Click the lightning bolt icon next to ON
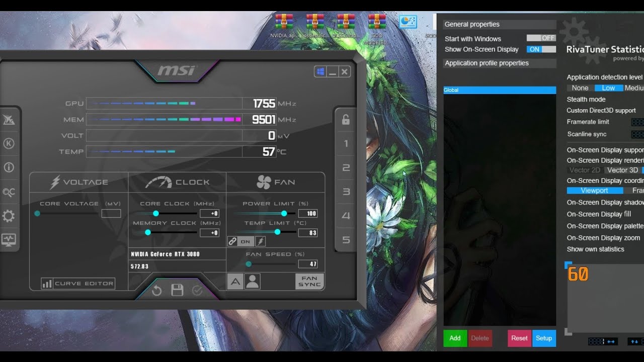644x362 pixels. point(260,241)
